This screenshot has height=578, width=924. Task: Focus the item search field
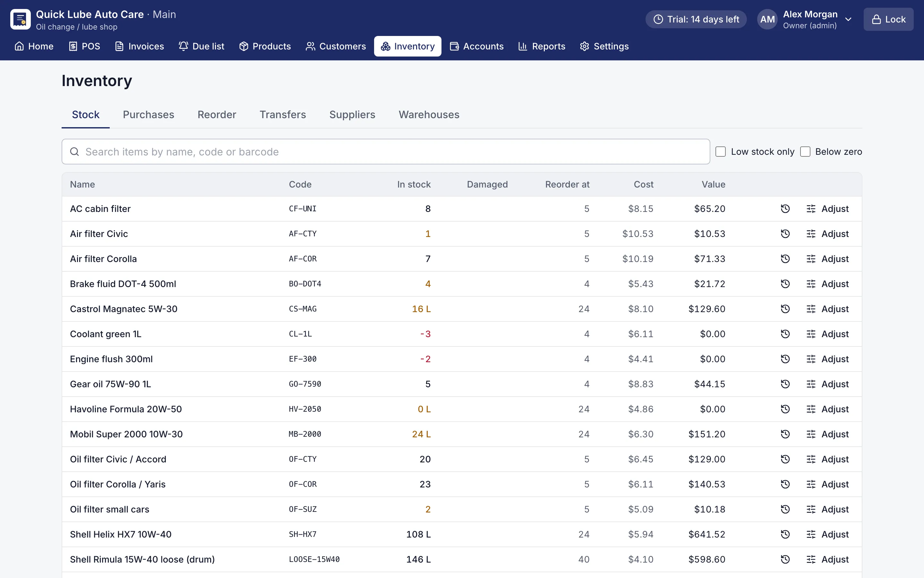(x=386, y=152)
